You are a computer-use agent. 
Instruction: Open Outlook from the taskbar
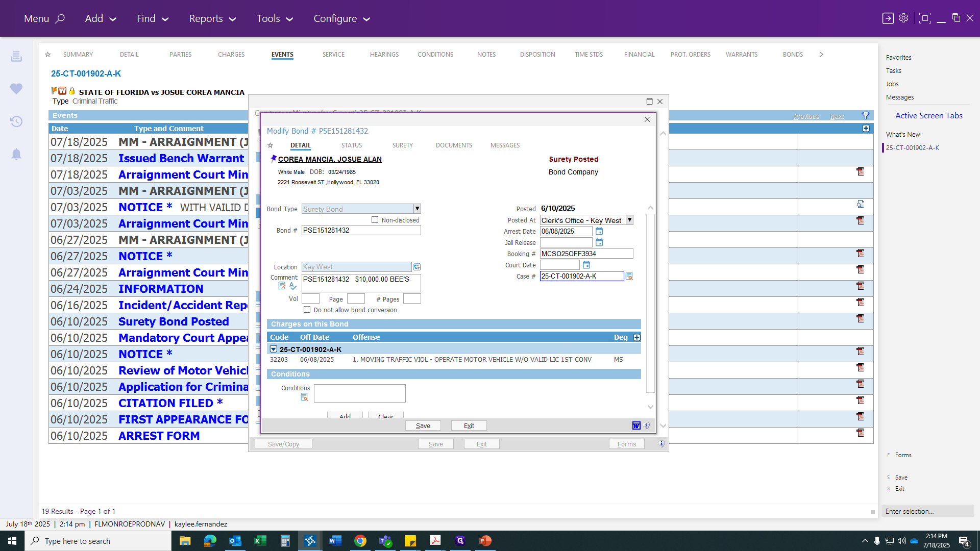click(x=235, y=541)
